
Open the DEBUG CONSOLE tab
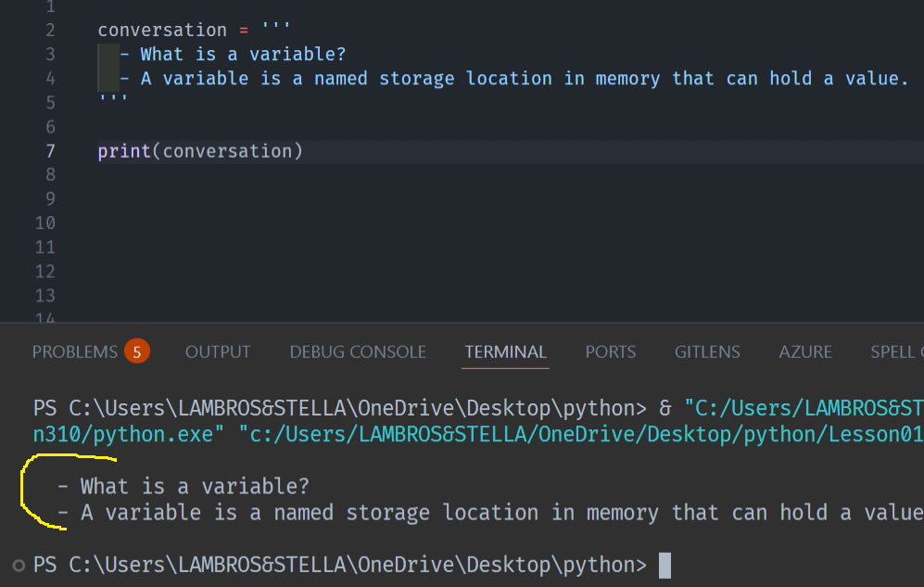358,351
